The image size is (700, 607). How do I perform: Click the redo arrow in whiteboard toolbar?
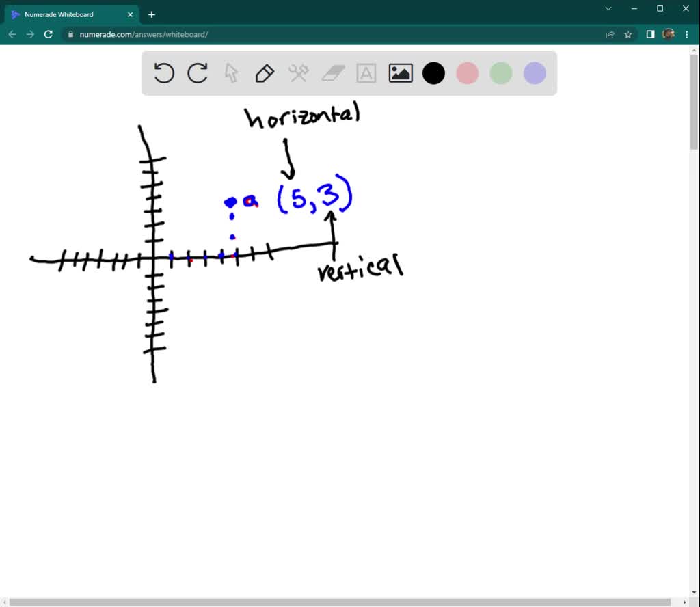tap(198, 73)
